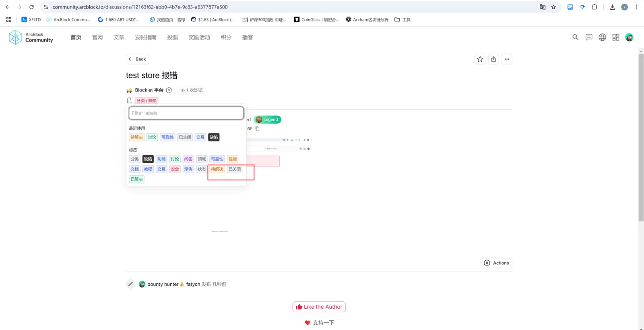Toggle the 功能 label

[161, 159]
